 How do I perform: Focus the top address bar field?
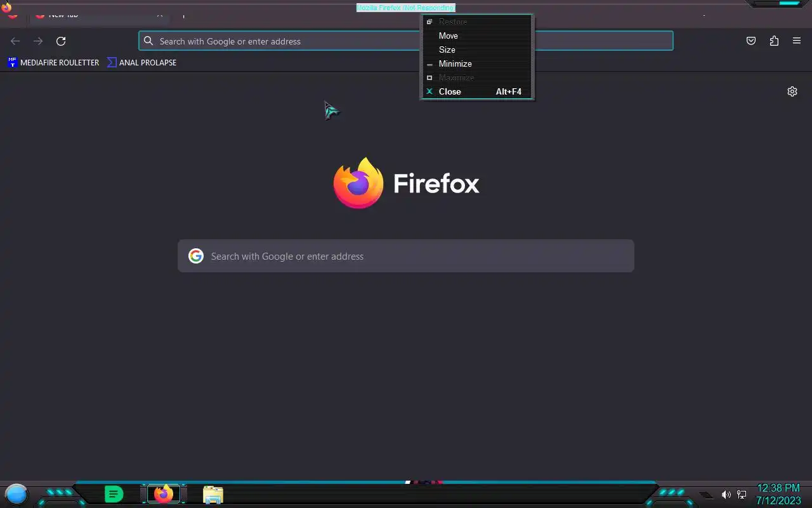406,41
